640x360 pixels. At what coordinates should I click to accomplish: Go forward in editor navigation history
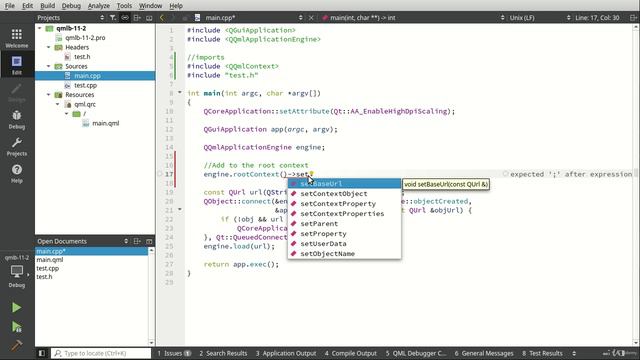coord(173,18)
